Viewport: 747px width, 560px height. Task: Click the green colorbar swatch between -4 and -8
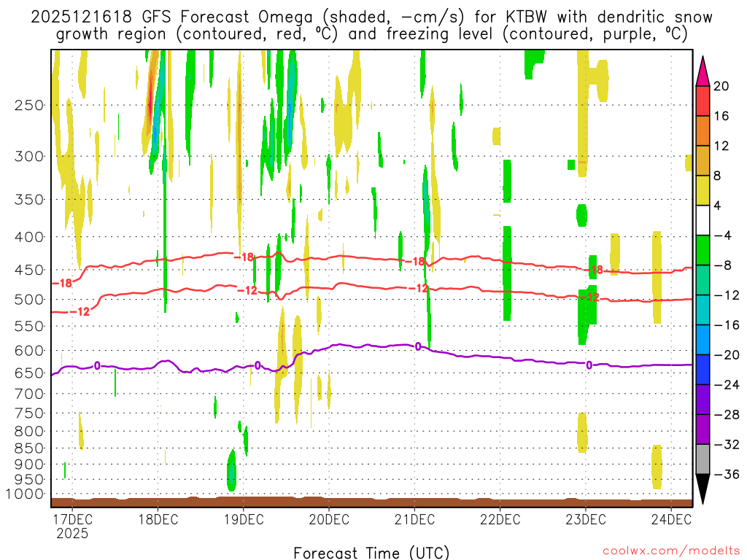click(x=703, y=250)
